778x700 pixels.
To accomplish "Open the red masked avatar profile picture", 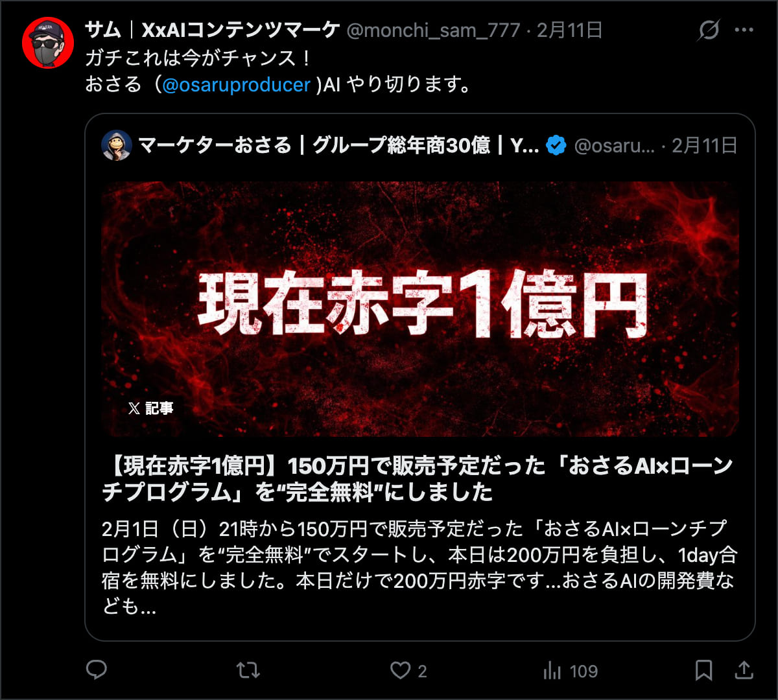I will [x=48, y=43].
